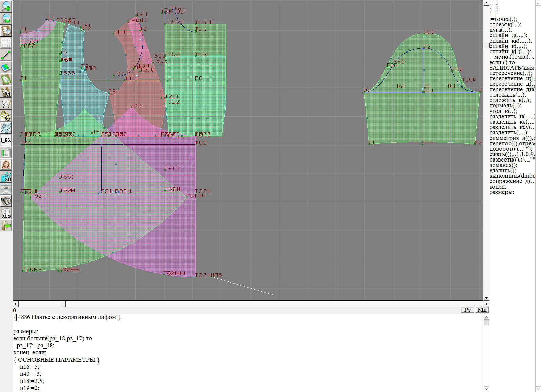
Task: Click the grading G icon
Action: [x=6, y=116]
